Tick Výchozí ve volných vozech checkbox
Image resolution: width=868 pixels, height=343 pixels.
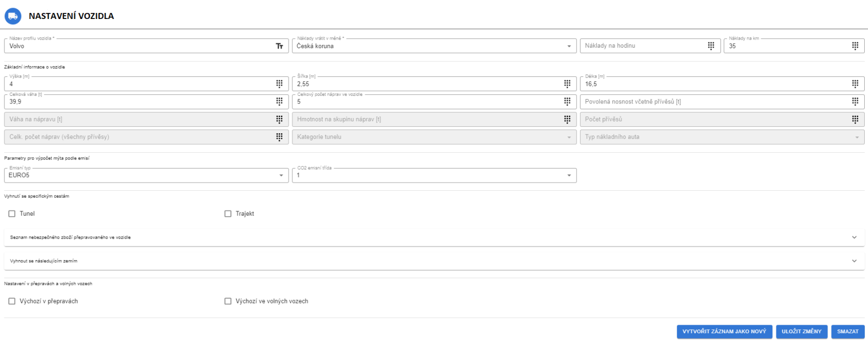pyautogui.click(x=228, y=301)
